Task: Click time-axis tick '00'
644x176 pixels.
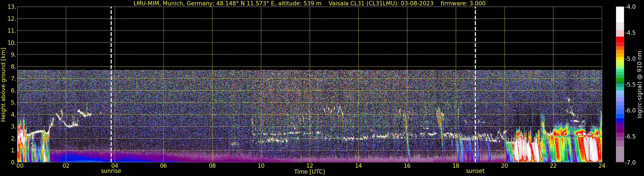Action: click(20, 166)
